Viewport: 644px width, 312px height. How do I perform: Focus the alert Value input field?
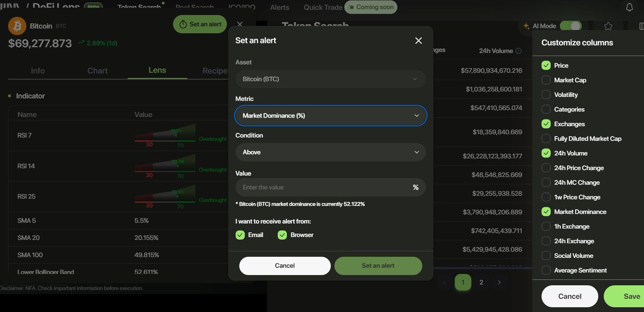[331, 188]
